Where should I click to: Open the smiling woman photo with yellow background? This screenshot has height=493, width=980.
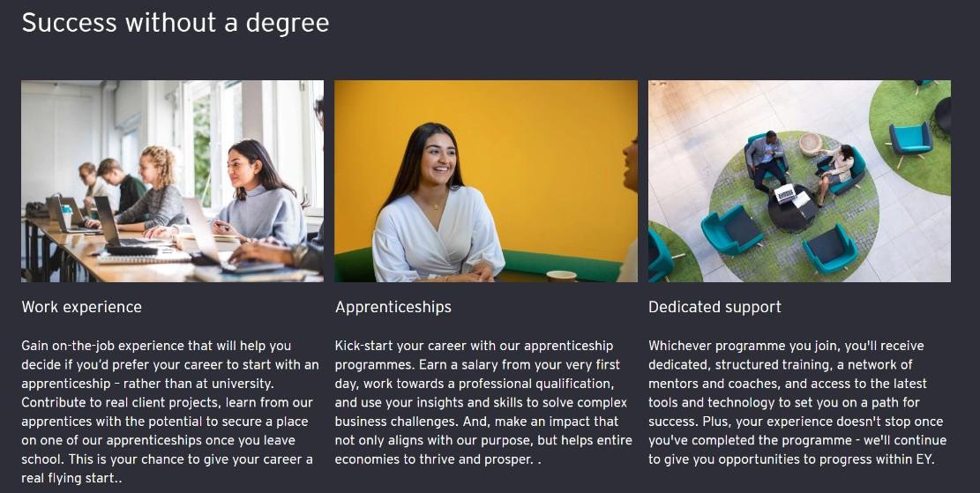(485, 181)
